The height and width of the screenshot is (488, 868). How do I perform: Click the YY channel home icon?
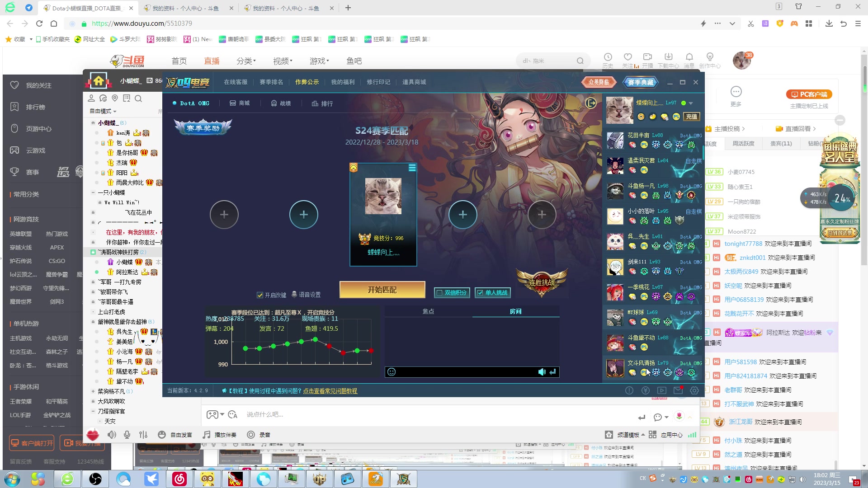pos(99,81)
